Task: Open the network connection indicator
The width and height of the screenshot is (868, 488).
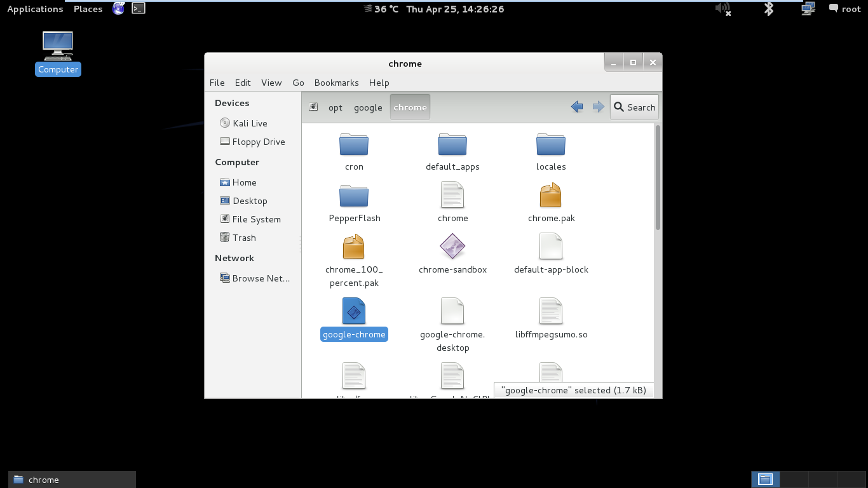Action: 808,8
